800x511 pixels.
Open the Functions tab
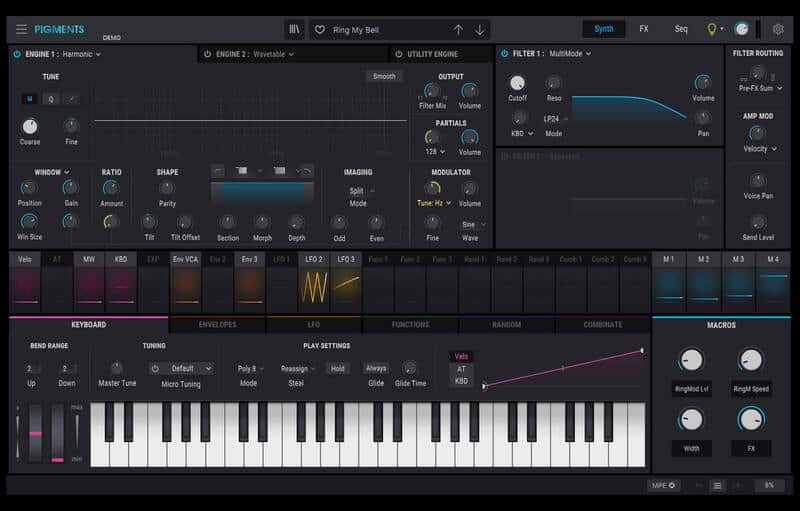click(410, 325)
